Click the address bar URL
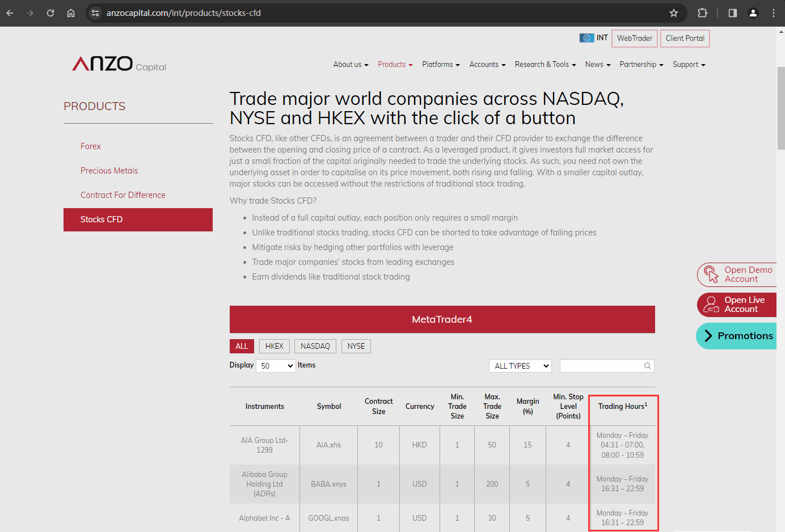The height and width of the screenshot is (532, 785). pyautogui.click(x=184, y=12)
